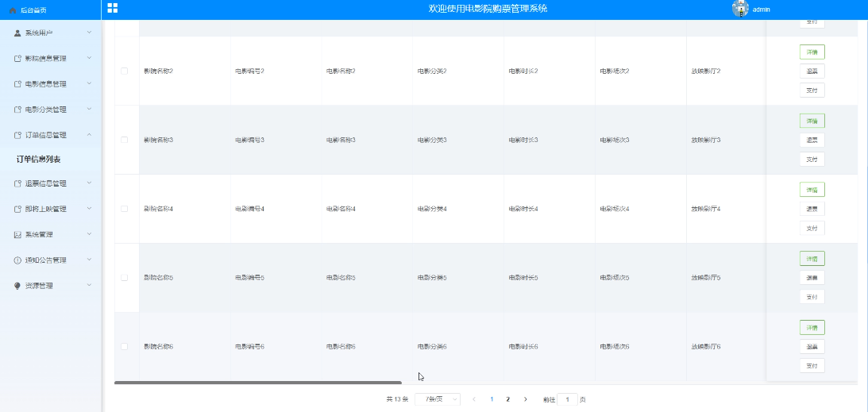
Task: Check the box for row 影院名称4
Action: click(124, 209)
